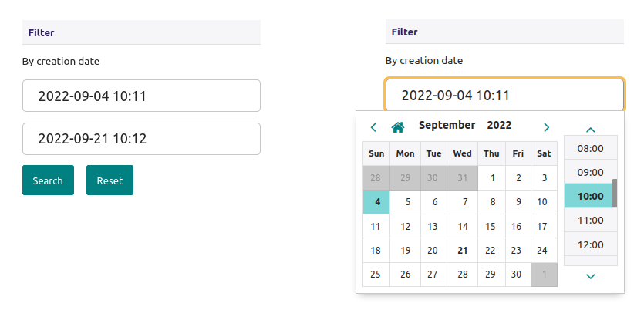
Task: Select the 10:00 time option
Action: coord(590,196)
